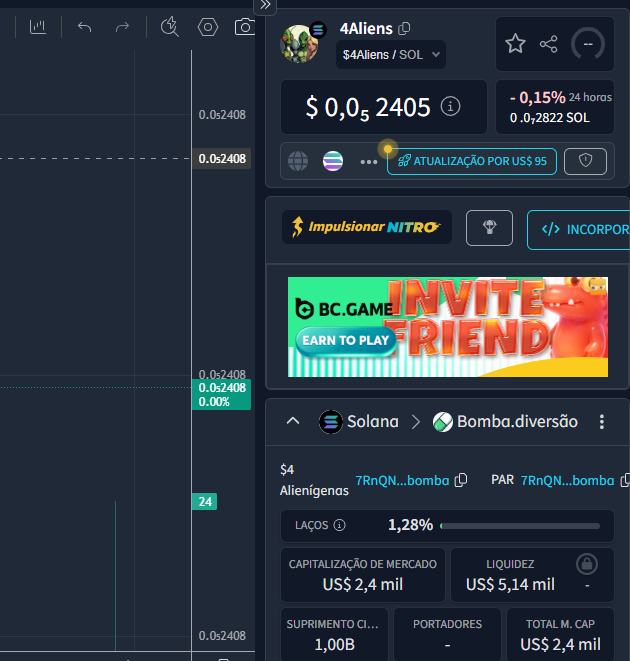
Task: Open the parachute airdrop button
Action: (489, 228)
